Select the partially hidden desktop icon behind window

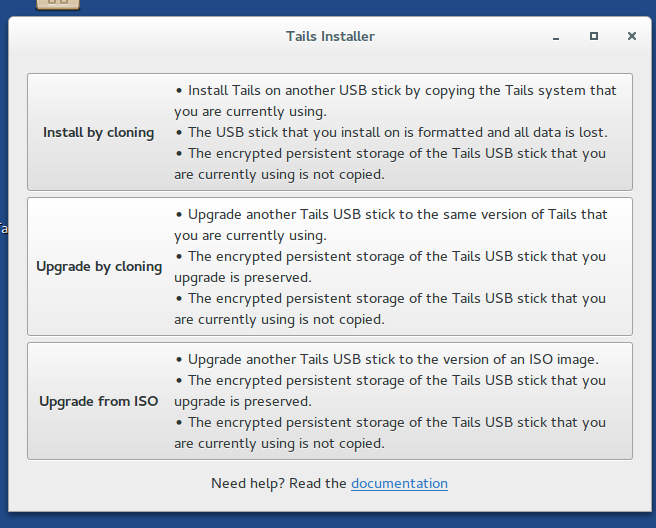coord(58,4)
